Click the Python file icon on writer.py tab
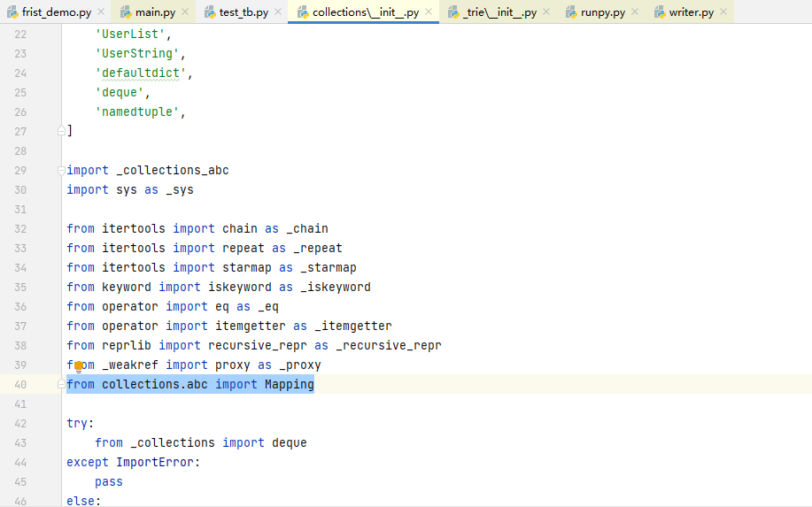 tap(660, 12)
